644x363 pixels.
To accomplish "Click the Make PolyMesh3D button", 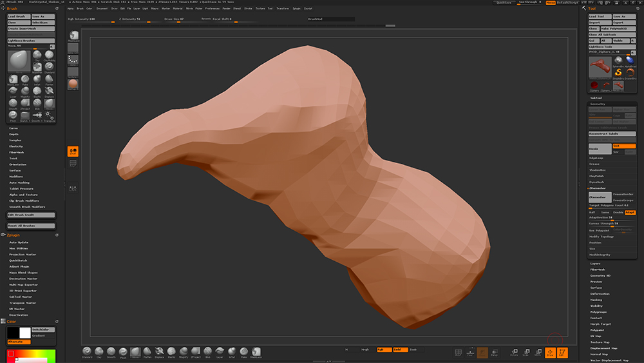I will pyautogui.click(x=618, y=29).
